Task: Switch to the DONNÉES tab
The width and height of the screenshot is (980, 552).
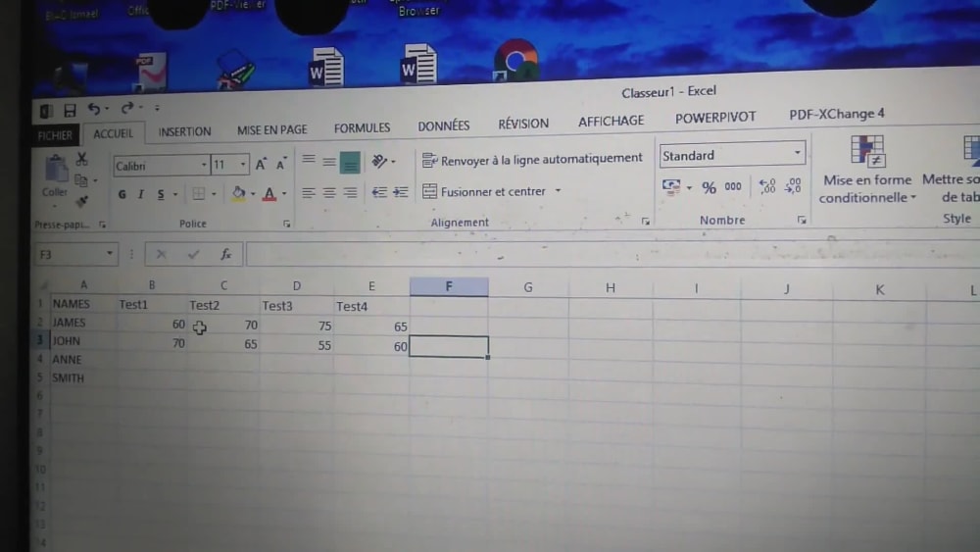Action: (444, 125)
